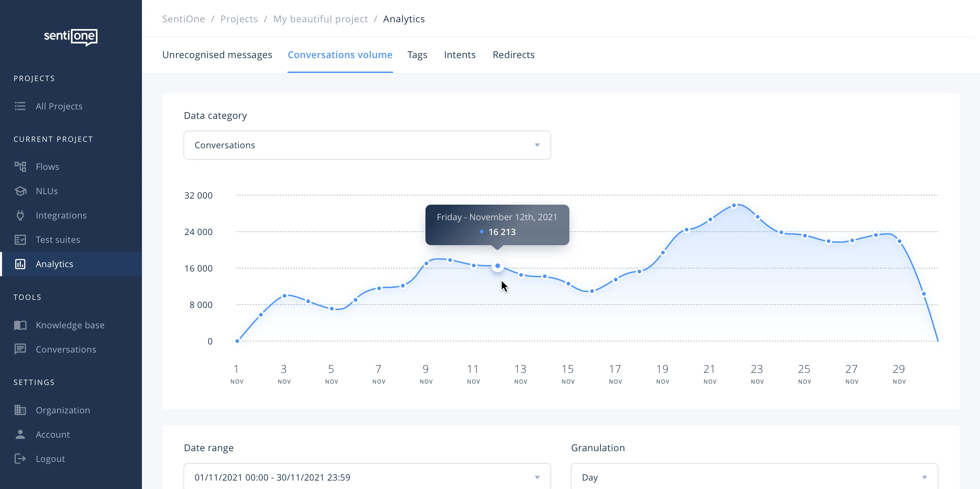Click the Organization building icon

pyautogui.click(x=20, y=410)
